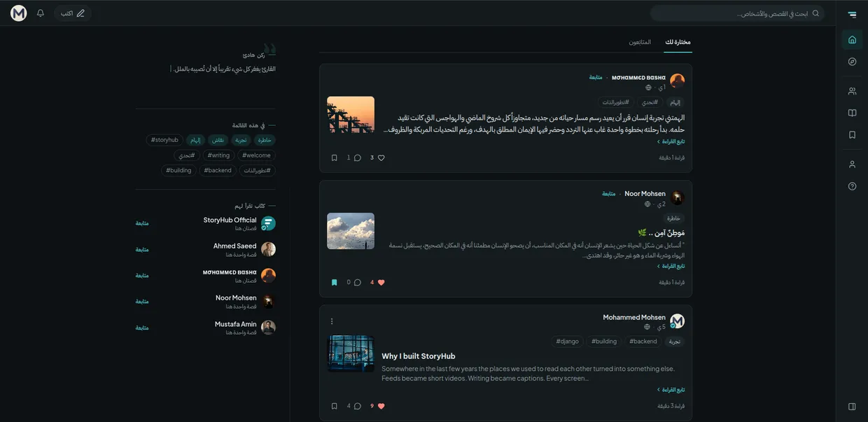Open comments on the MOHAMMED BASHA post
868x422 pixels.
pos(358,157)
